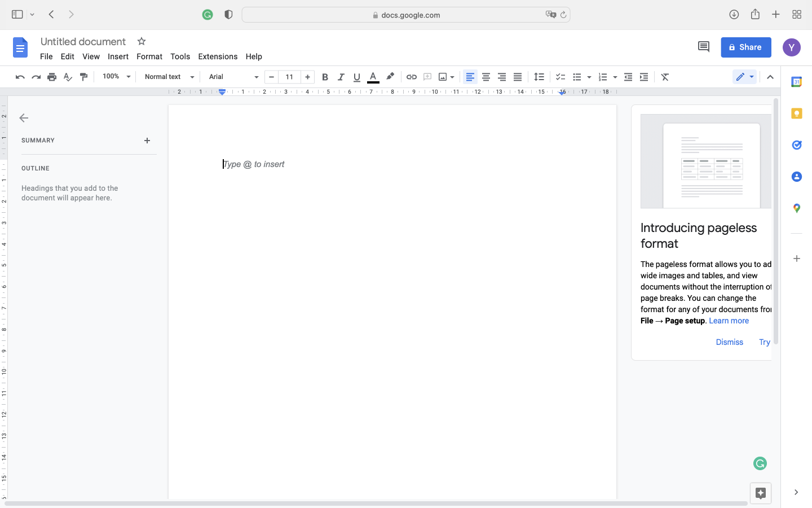The width and height of the screenshot is (812, 508).
Task: Toggle underline formatting
Action: 357,77
